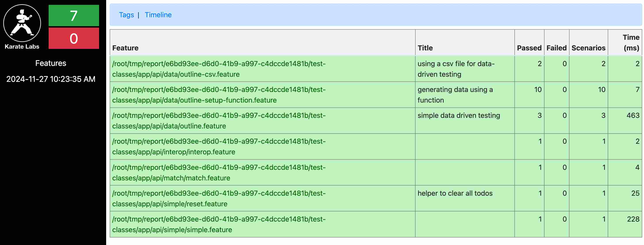This screenshot has width=644, height=245.
Task: Open the simple.feature report link
Action: click(218, 224)
